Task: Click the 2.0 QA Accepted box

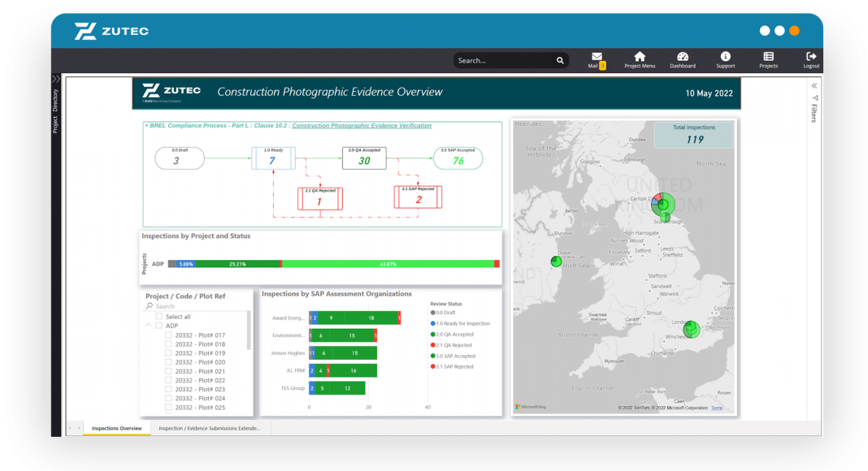Action: pyautogui.click(x=364, y=158)
